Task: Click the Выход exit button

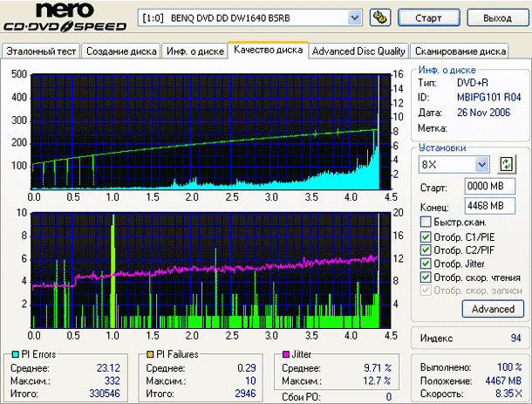Action: click(497, 17)
